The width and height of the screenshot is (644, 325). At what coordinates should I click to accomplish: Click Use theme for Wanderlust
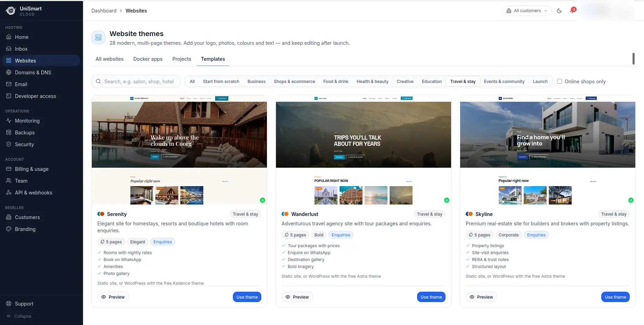(x=431, y=297)
